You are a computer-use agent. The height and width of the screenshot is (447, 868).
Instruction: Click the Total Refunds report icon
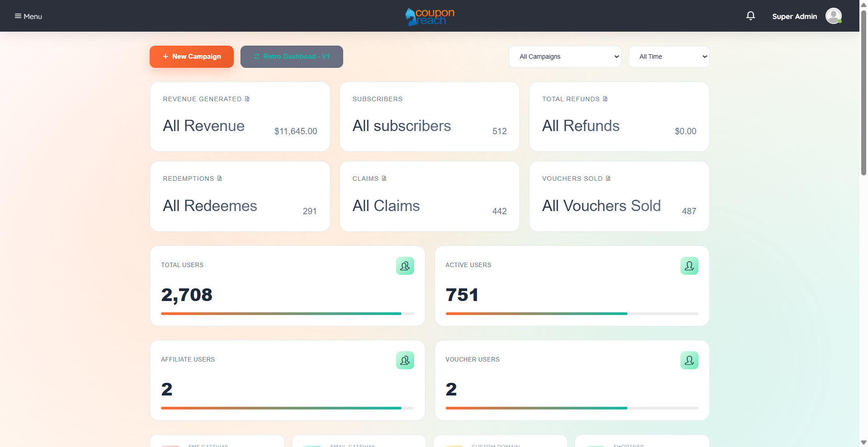tap(605, 99)
